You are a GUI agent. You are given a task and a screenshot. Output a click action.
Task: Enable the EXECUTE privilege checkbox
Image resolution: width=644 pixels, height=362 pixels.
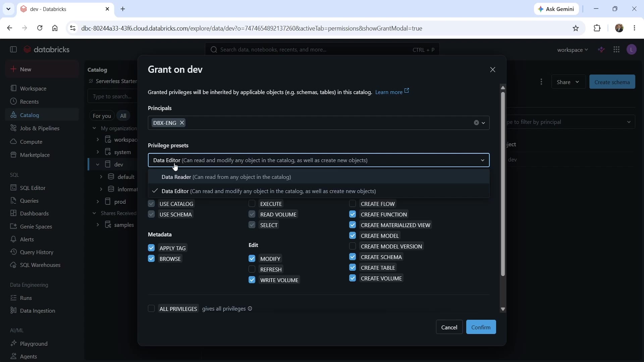[x=252, y=204]
